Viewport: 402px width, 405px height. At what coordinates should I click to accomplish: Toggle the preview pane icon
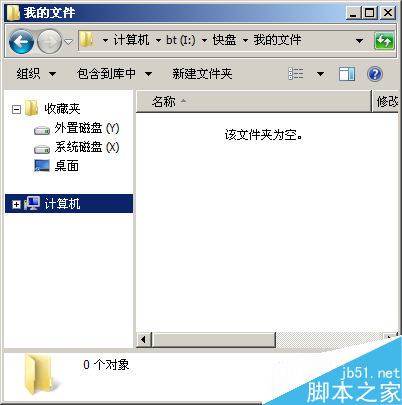347,74
